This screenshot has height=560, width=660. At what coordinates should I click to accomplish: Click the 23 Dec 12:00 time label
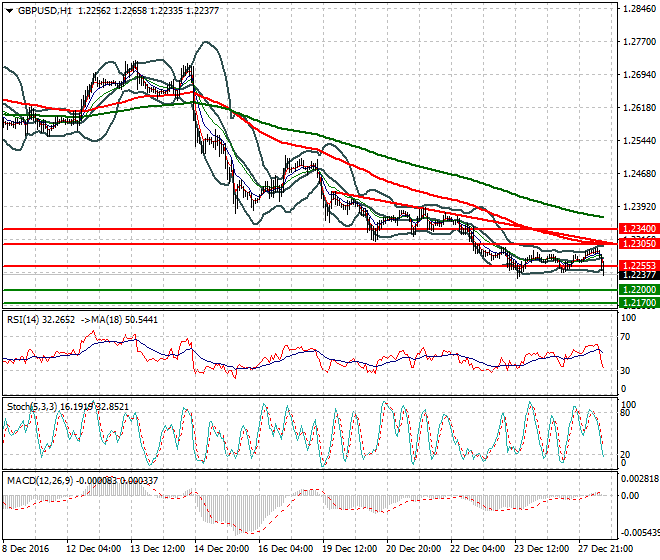click(544, 549)
